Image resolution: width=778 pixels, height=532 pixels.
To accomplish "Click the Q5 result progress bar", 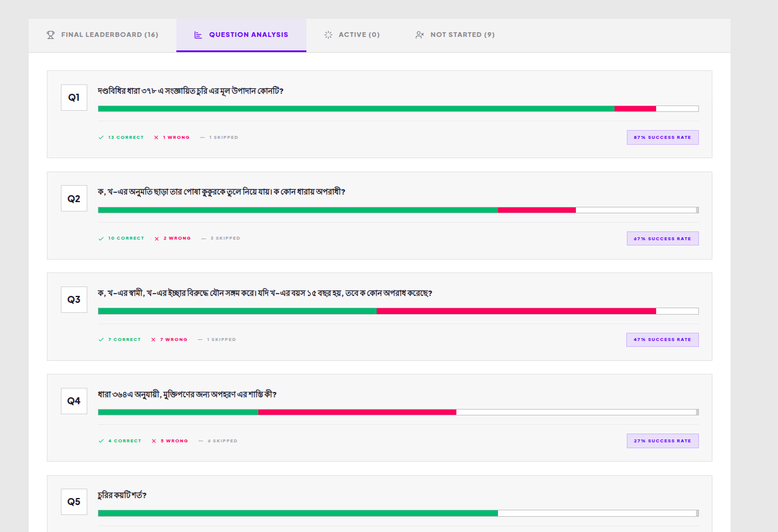I will pyautogui.click(x=398, y=513).
